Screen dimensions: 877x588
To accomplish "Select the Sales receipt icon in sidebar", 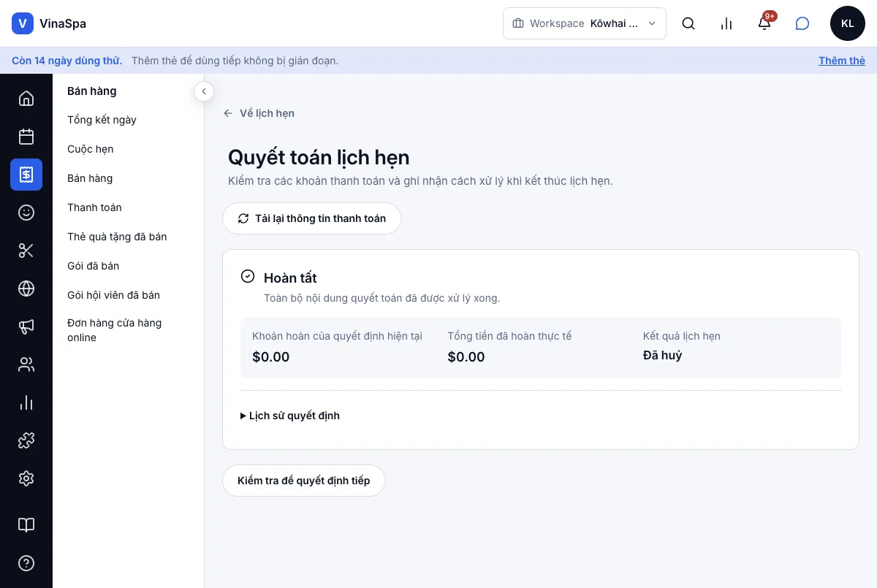I will [x=26, y=175].
